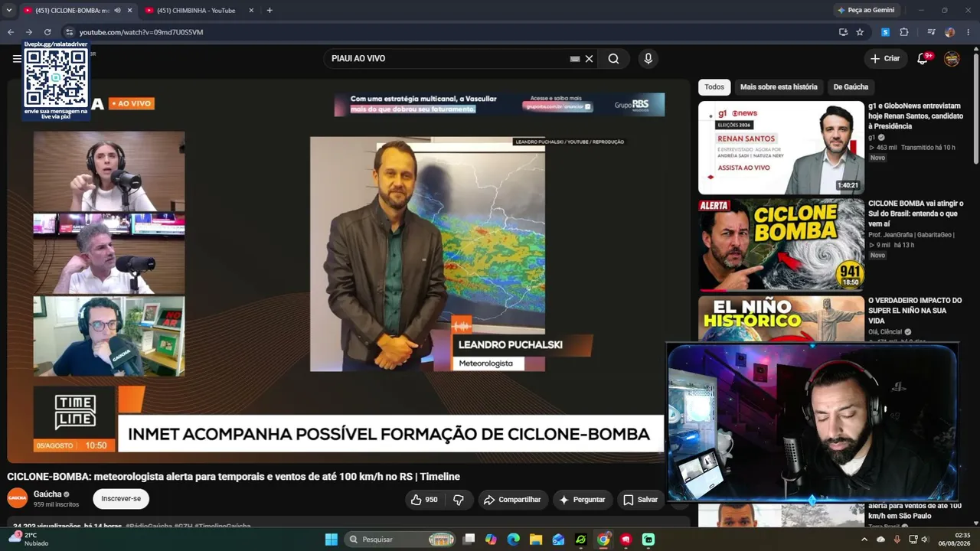
Task: Click the Compartilhar share button
Action: [512, 500]
